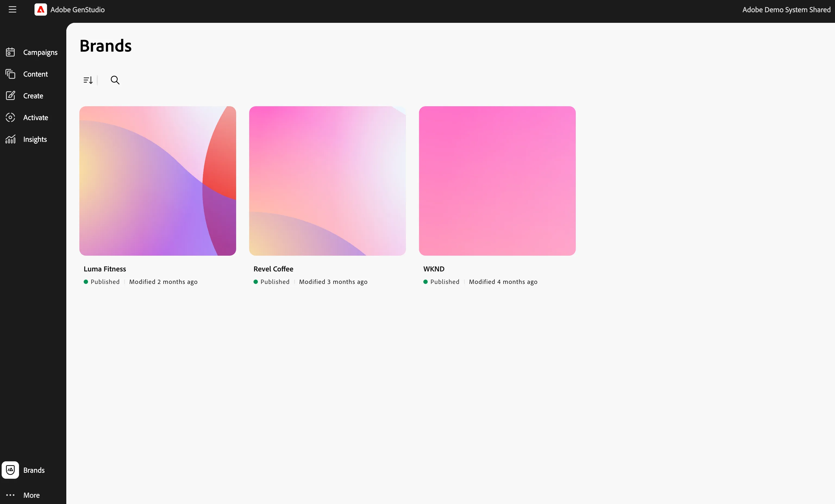Click the Adobe GenStudio title text
The height and width of the screenshot is (504, 835).
(78, 10)
